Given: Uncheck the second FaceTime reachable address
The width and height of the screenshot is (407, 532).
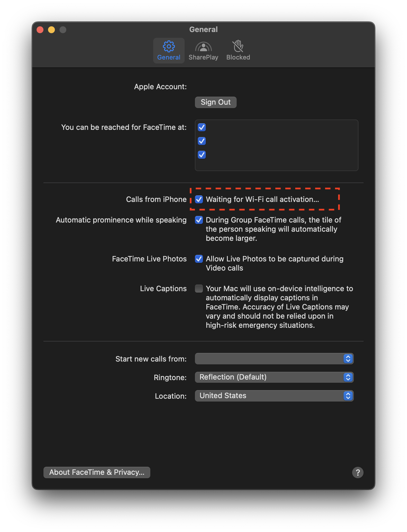Looking at the screenshot, I should pyautogui.click(x=202, y=141).
